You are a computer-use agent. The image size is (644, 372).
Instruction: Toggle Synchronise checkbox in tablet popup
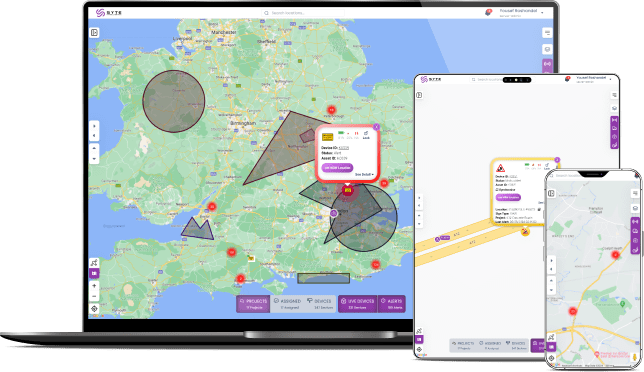click(x=497, y=190)
